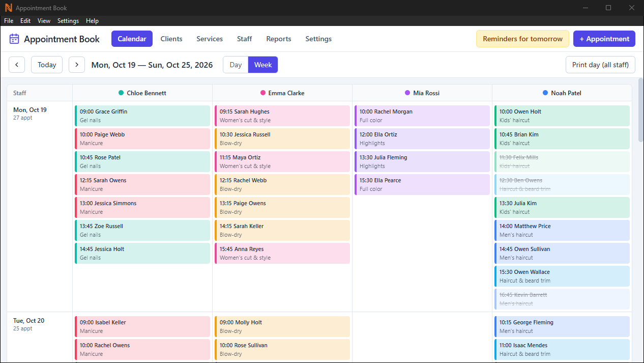This screenshot has height=363, width=644.
Task: Open the 14:15 Sarah Keller appointment
Action: click(282, 230)
